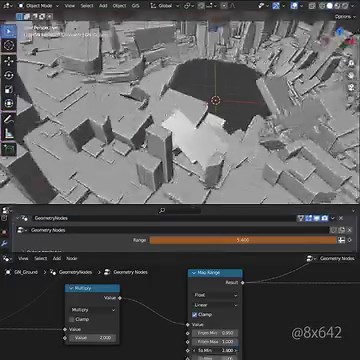Open the pivot point dropdown
The width and height of the screenshot is (360, 360).
(189, 6)
